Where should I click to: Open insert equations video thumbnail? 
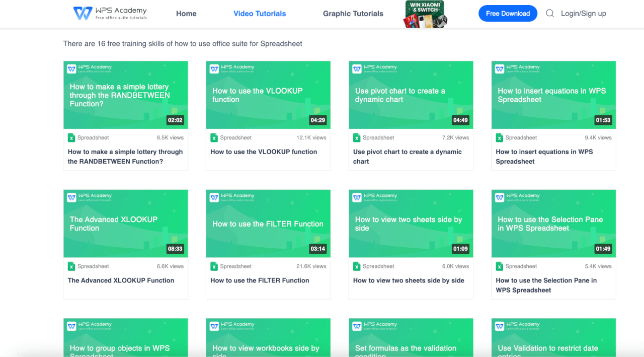pos(553,95)
